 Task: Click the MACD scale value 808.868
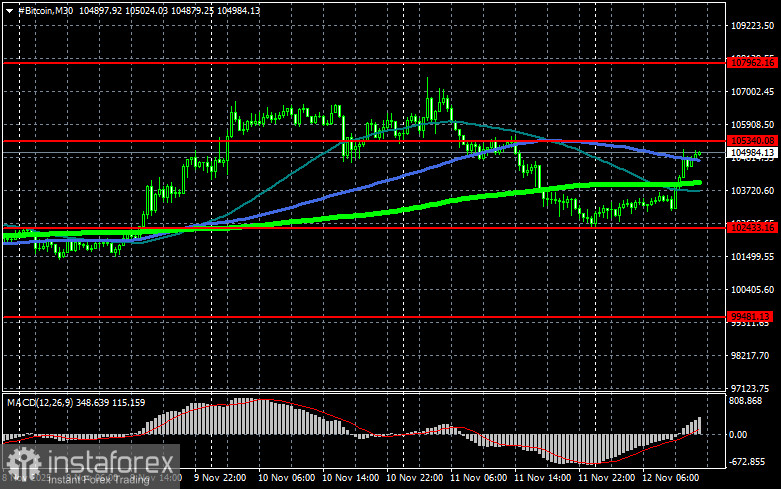click(745, 401)
